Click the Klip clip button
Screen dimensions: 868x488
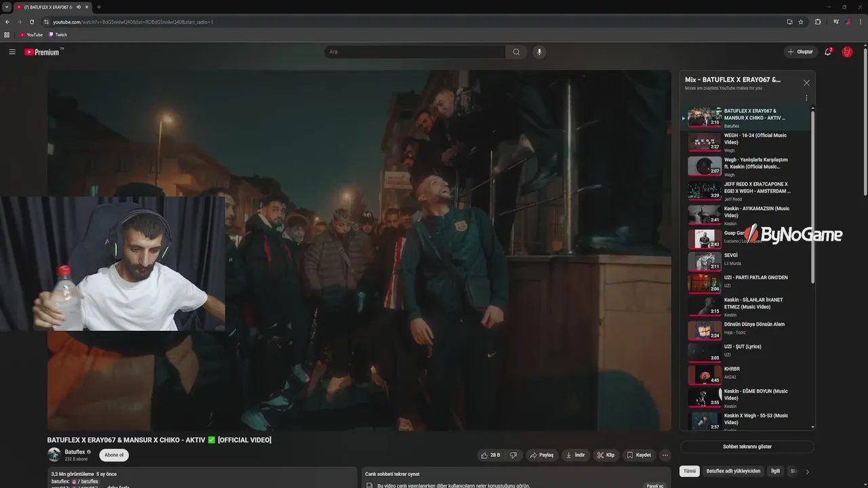(x=606, y=455)
